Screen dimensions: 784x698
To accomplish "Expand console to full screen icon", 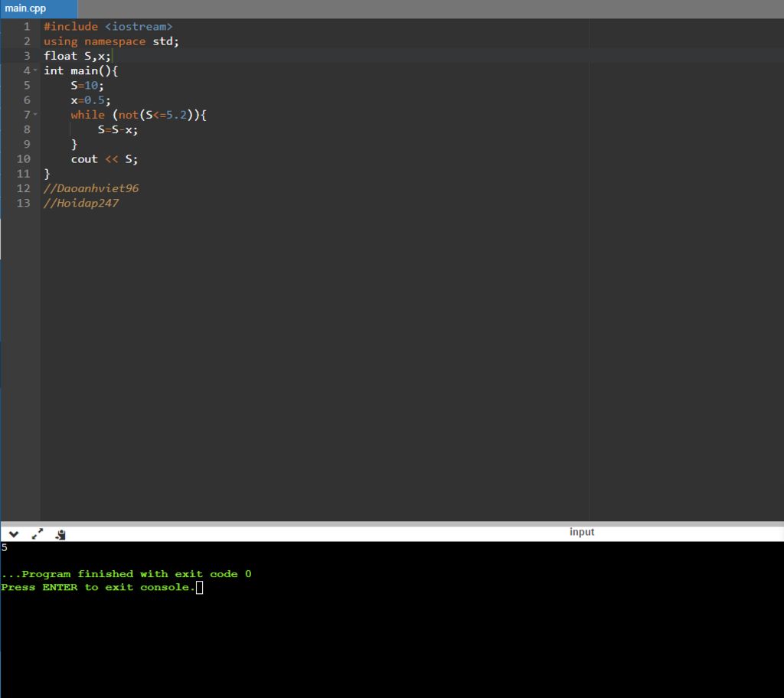I will click(x=38, y=534).
